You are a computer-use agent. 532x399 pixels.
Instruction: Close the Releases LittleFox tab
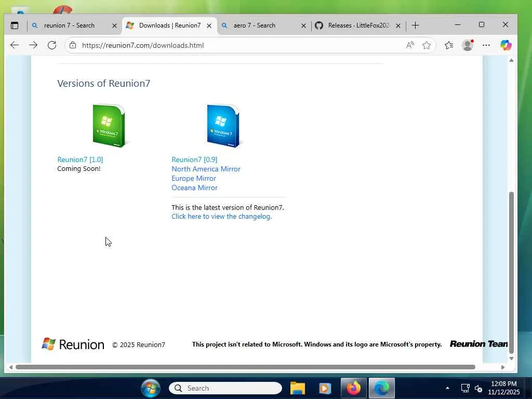pyautogui.click(x=398, y=26)
